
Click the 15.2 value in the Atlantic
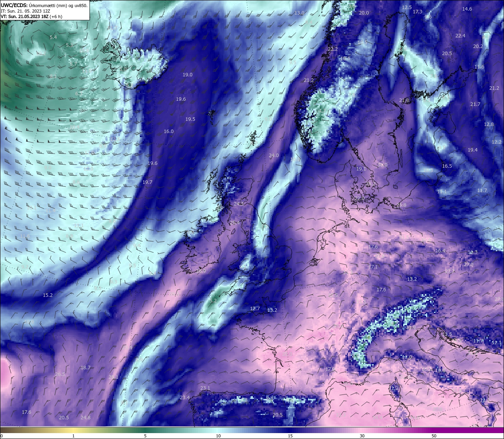(48, 295)
